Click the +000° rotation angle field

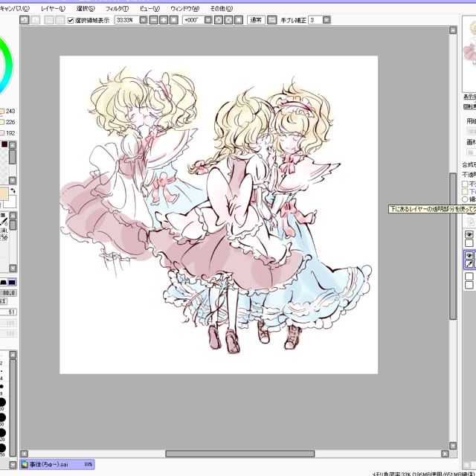tap(193, 20)
